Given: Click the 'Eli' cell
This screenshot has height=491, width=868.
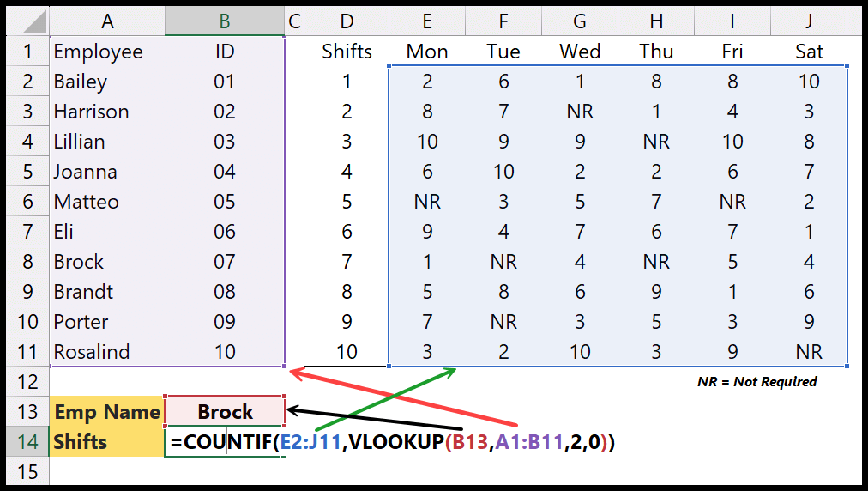Looking at the screenshot, I should click(x=107, y=232).
